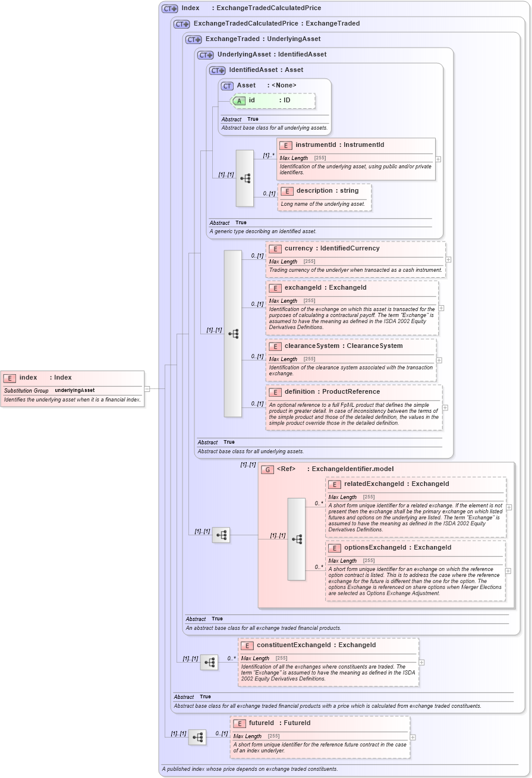Click the 'underlyingAsset' substitution group value
The image size is (532, 778).
coord(75,391)
